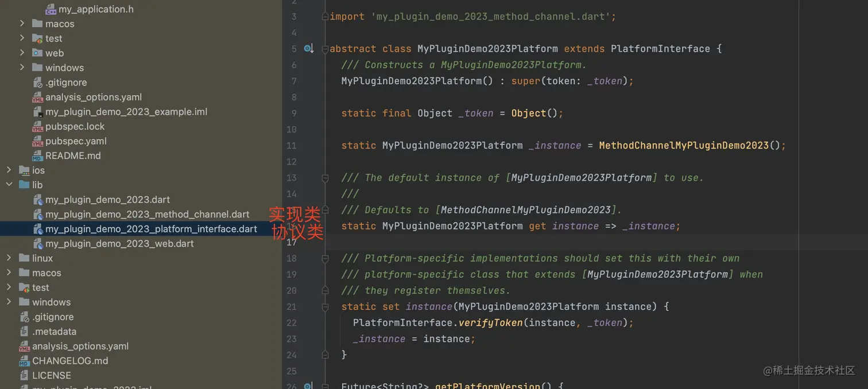868x389 pixels.
Task: Click the analysis_options.yaml YML icon under example
Action: 37,97
